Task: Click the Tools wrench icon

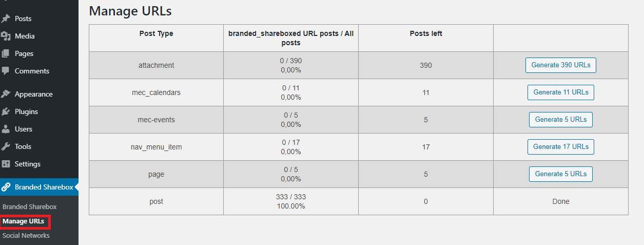Action: [6, 146]
